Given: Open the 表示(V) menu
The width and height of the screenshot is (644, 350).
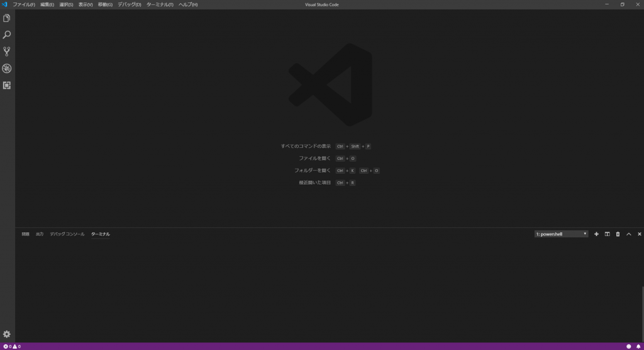Looking at the screenshot, I should 86,4.
